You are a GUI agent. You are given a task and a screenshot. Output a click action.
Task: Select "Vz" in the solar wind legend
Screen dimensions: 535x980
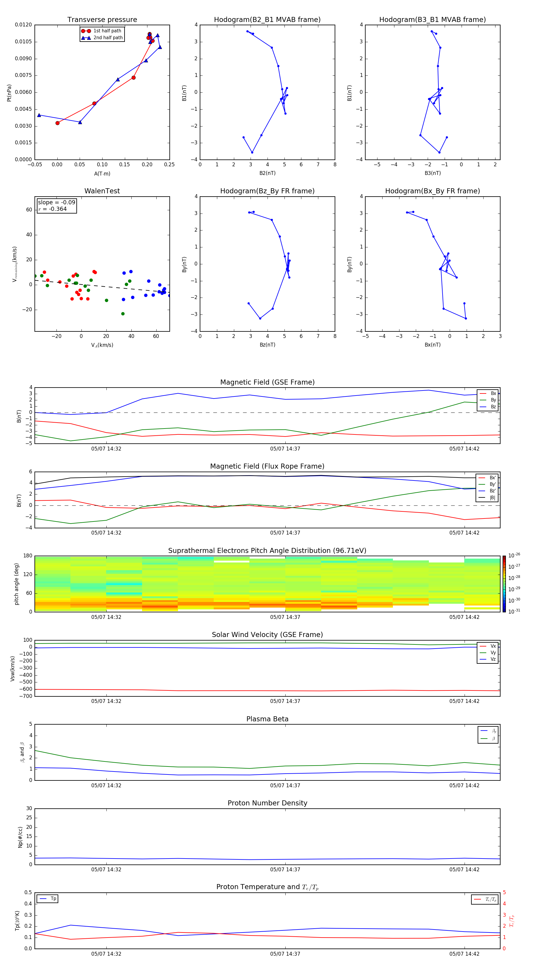pyautogui.click(x=488, y=659)
